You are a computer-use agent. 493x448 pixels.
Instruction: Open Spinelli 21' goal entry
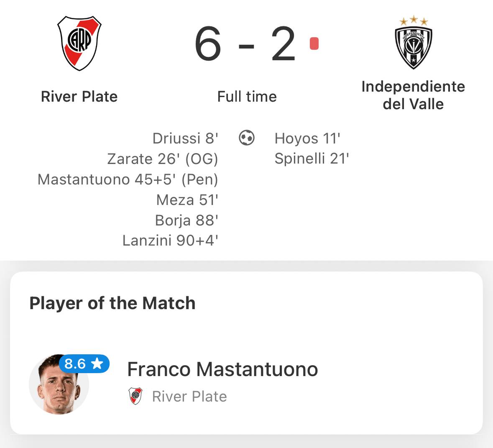coord(312,159)
